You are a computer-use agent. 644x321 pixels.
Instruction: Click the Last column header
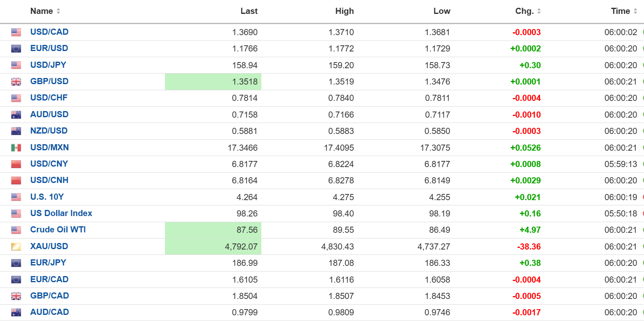click(x=249, y=11)
